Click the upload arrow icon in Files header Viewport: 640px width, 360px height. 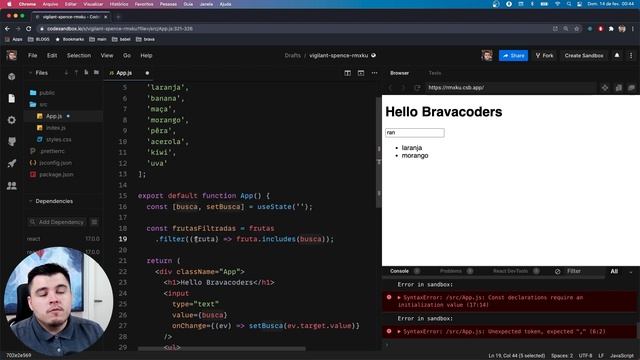point(76,73)
